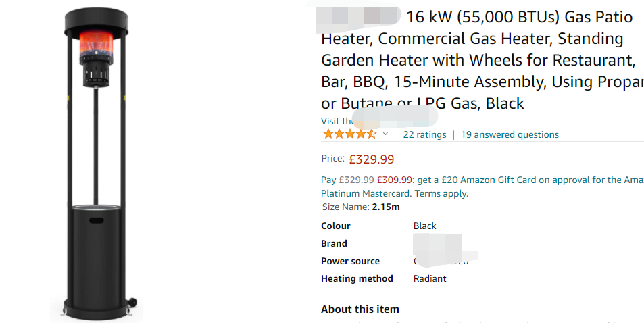Image resolution: width=644 pixels, height=323 pixels.
Task: Click the Radiant heating method value
Action: (430, 278)
